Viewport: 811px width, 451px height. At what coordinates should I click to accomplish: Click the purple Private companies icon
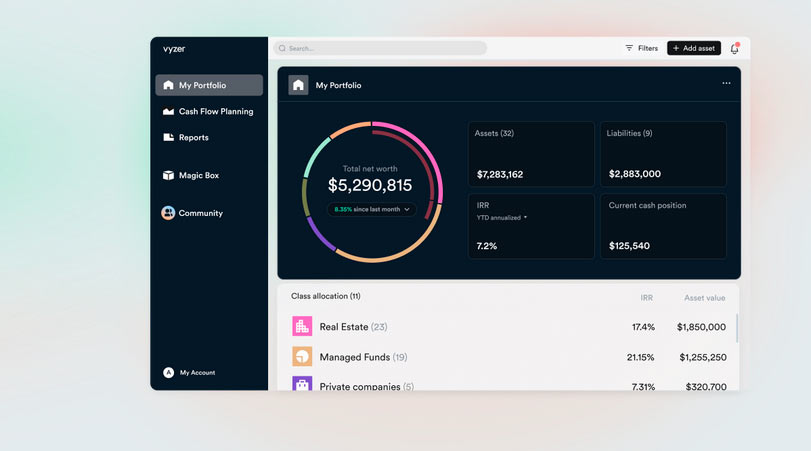tap(302, 383)
